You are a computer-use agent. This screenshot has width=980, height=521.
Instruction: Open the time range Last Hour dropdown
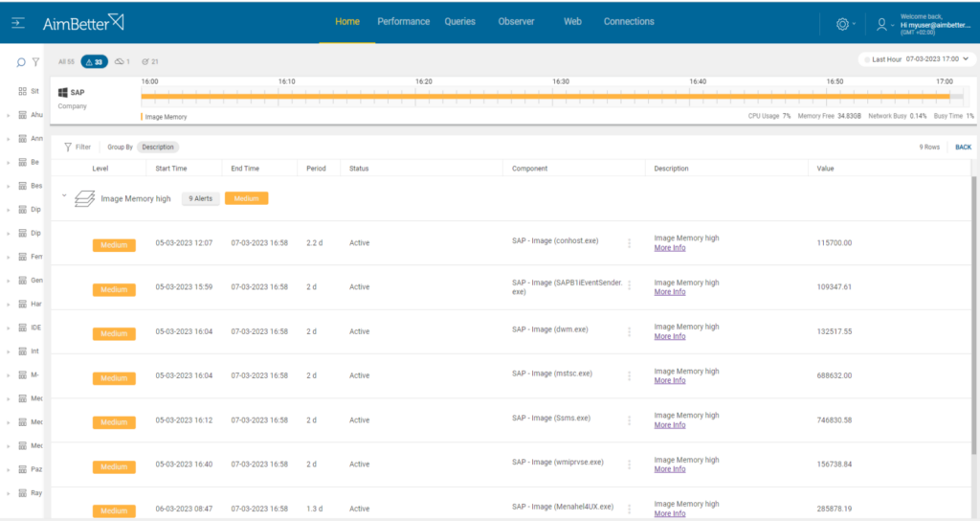pos(917,59)
